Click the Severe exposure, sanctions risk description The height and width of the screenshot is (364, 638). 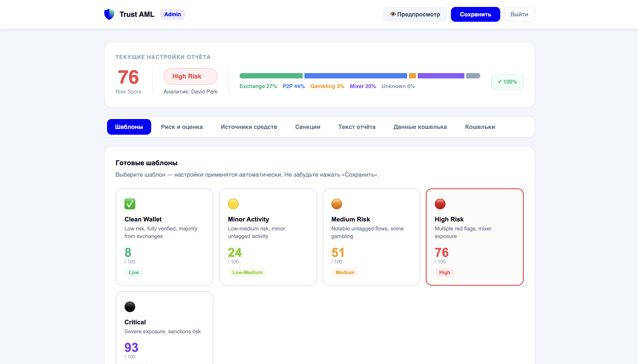click(x=163, y=331)
